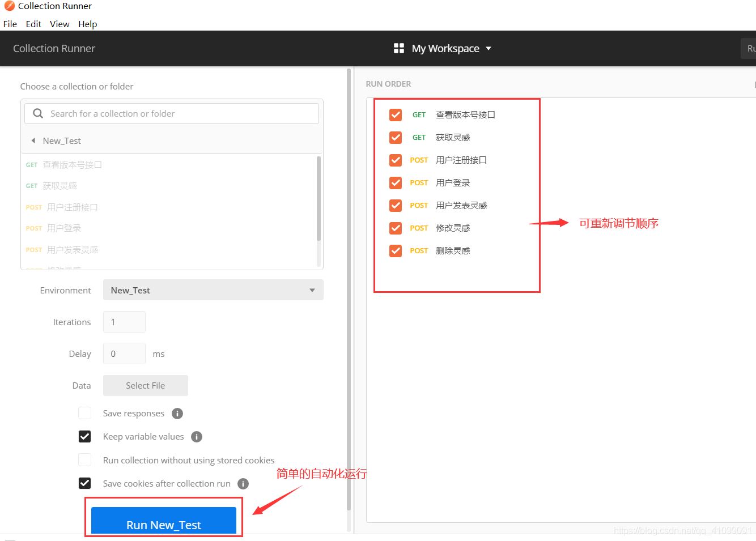Uncheck 用户发表灵感 in run order
This screenshot has height=541, width=756.
point(396,206)
